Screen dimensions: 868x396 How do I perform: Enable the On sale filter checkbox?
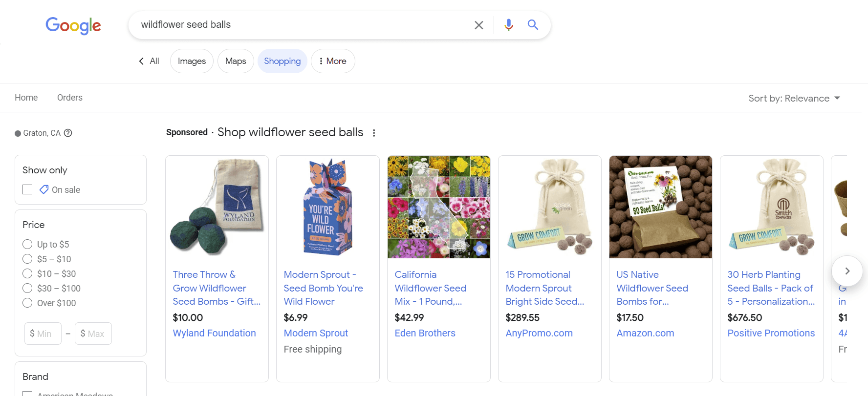[27, 189]
